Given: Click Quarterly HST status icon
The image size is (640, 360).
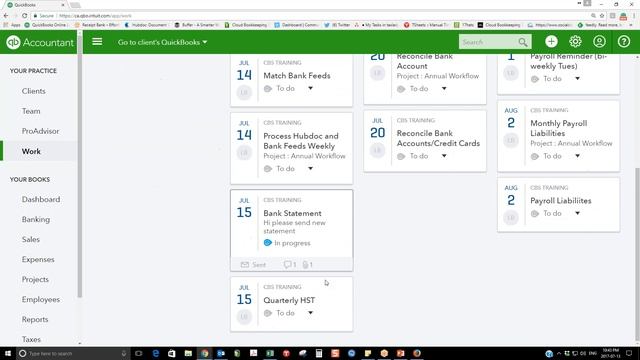Looking at the screenshot, I should tap(268, 313).
